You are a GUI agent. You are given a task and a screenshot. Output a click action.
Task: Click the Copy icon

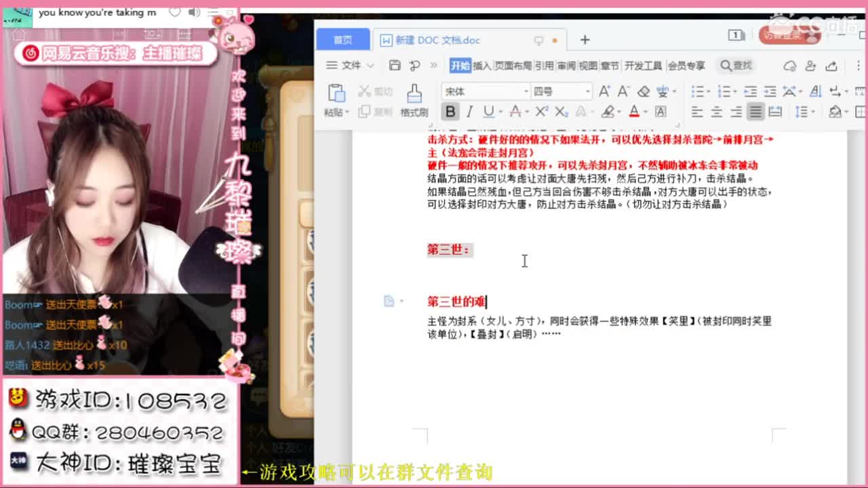tap(365, 112)
